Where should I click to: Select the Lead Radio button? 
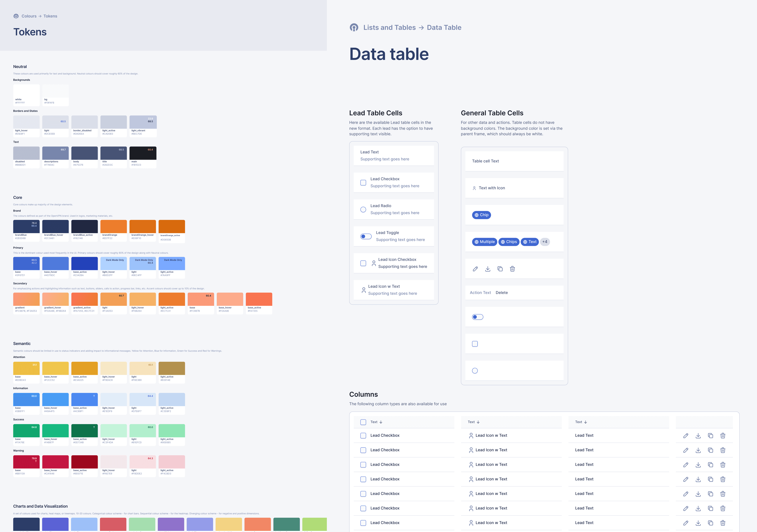[363, 209]
